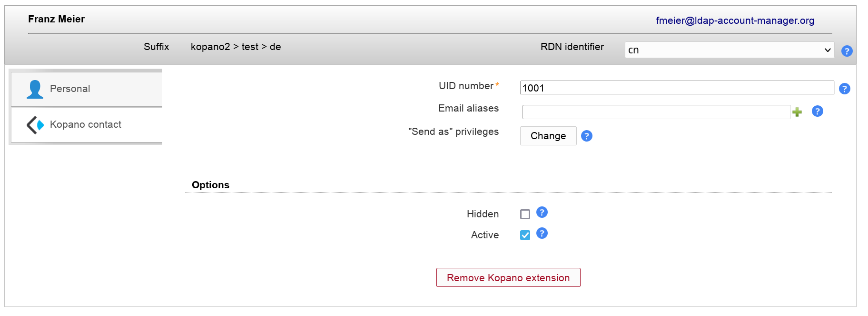
Task: Click Remove Kopano extension button
Action: [x=508, y=277]
